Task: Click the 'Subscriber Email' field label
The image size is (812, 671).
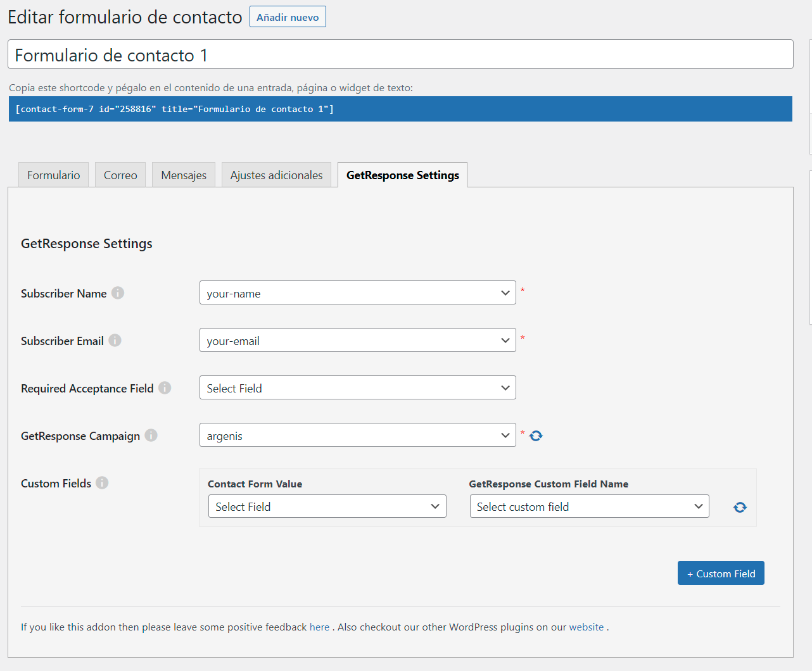Action: (x=62, y=341)
